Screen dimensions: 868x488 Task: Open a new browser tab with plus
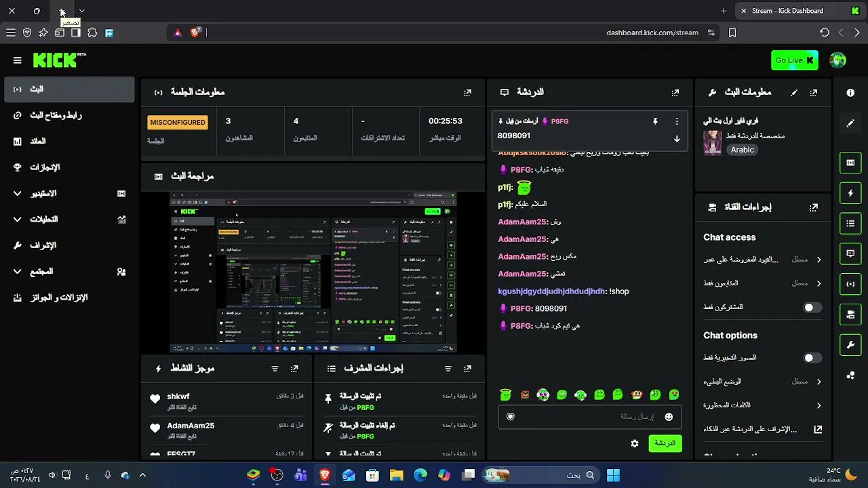point(724,11)
